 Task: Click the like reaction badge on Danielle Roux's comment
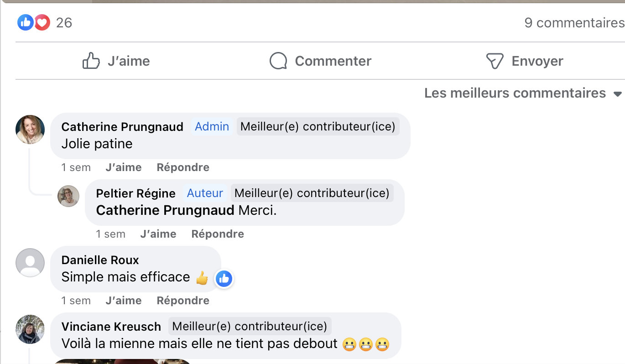(224, 278)
